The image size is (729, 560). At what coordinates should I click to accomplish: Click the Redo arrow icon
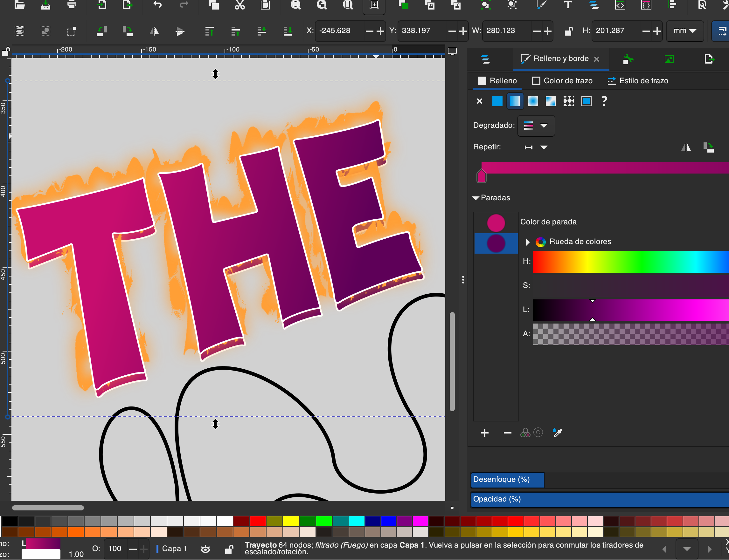184,5
